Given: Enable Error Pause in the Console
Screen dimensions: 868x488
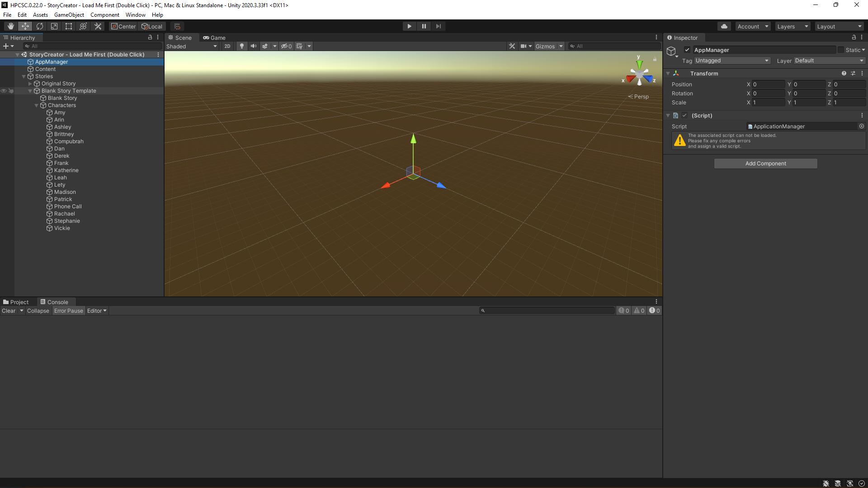Looking at the screenshot, I should coord(68,310).
